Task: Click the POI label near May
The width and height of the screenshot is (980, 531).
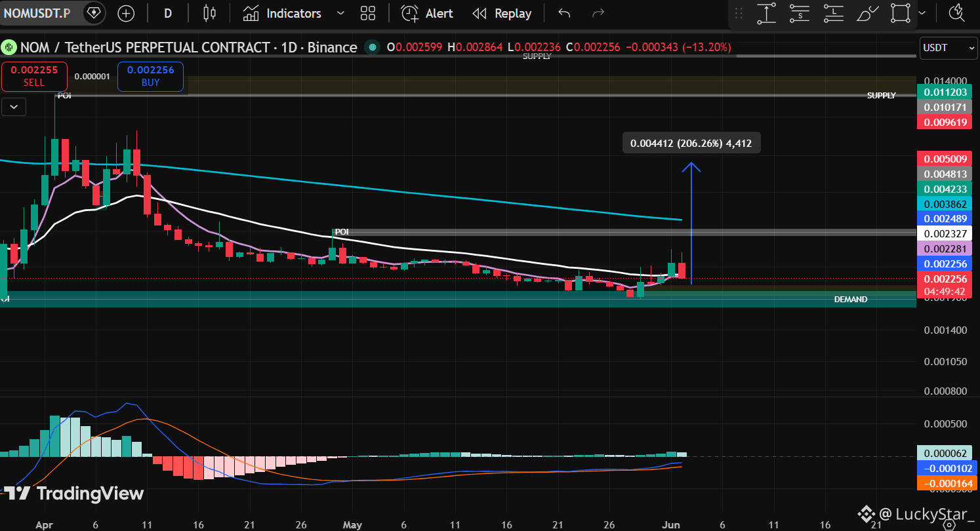Action: [x=341, y=232]
